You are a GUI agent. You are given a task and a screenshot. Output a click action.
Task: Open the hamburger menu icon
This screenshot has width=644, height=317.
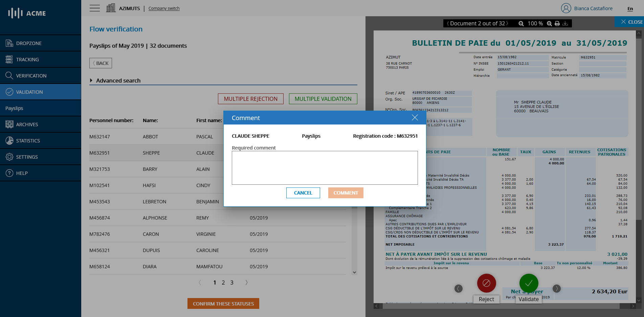point(95,8)
